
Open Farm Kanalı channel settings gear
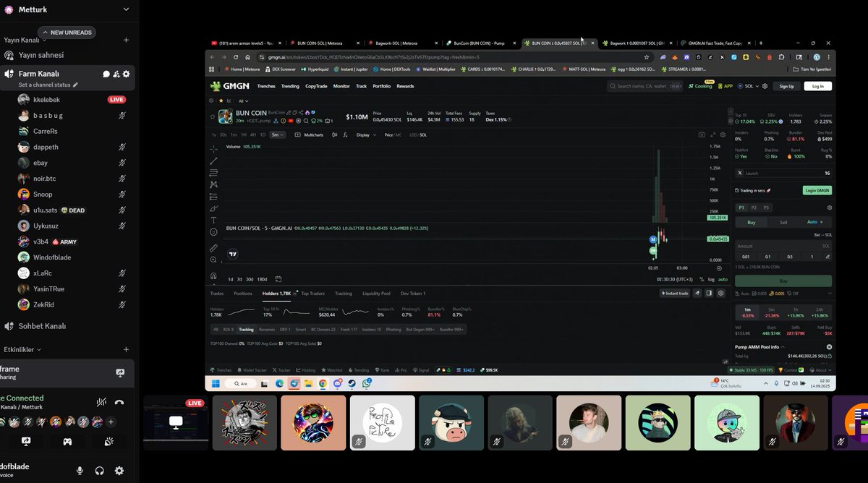pos(127,74)
